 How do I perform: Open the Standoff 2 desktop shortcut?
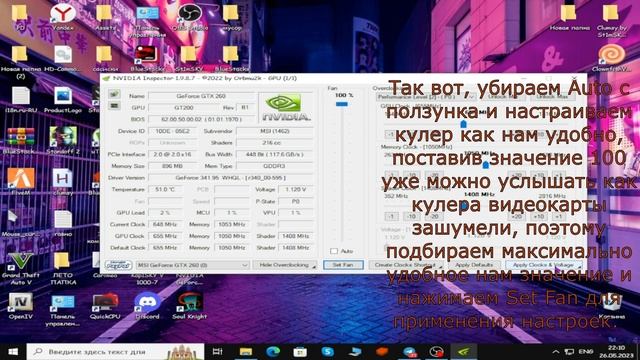(x=63, y=140)
